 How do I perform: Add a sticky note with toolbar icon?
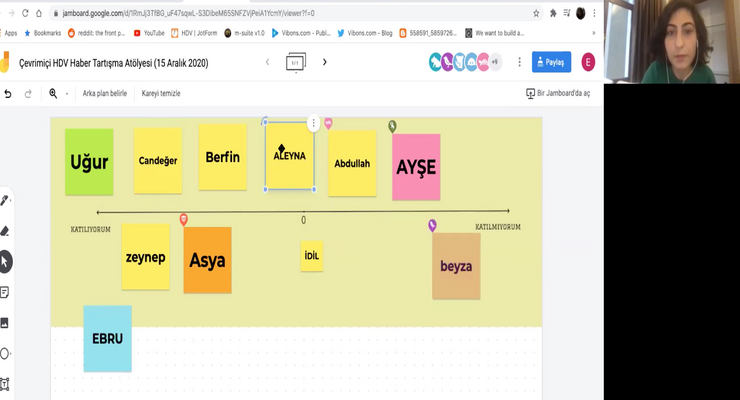tap(4, 292)
